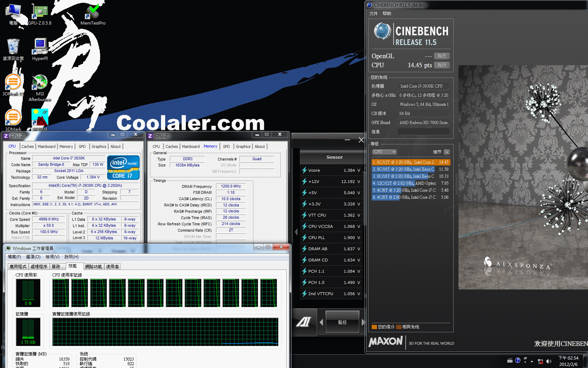The image size is (588, 368).
Task: Select ranking row 1 6C/12T @ 3.20 GHz
Action: click(x=411, y=162)
